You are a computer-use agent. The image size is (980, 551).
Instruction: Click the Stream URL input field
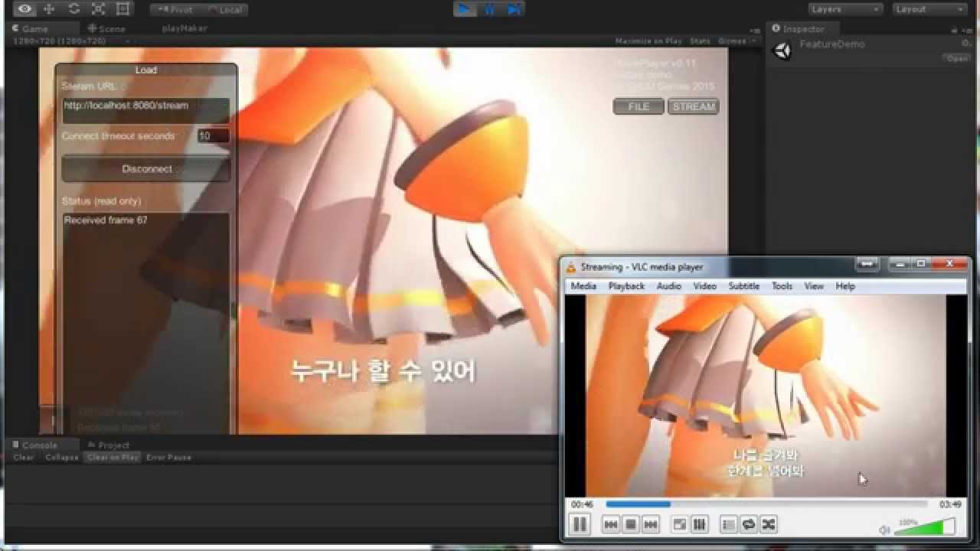pos(145,110)
